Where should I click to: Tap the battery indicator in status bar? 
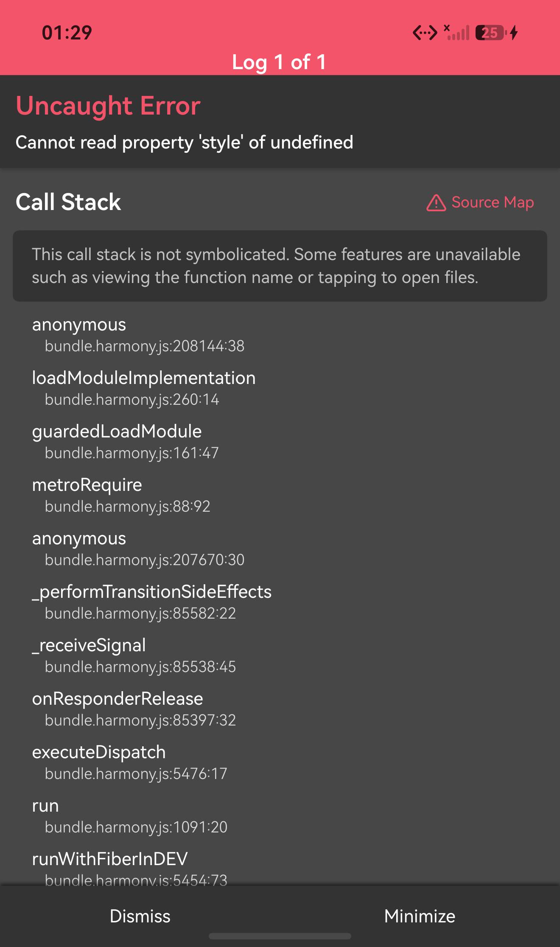point(491,33)
